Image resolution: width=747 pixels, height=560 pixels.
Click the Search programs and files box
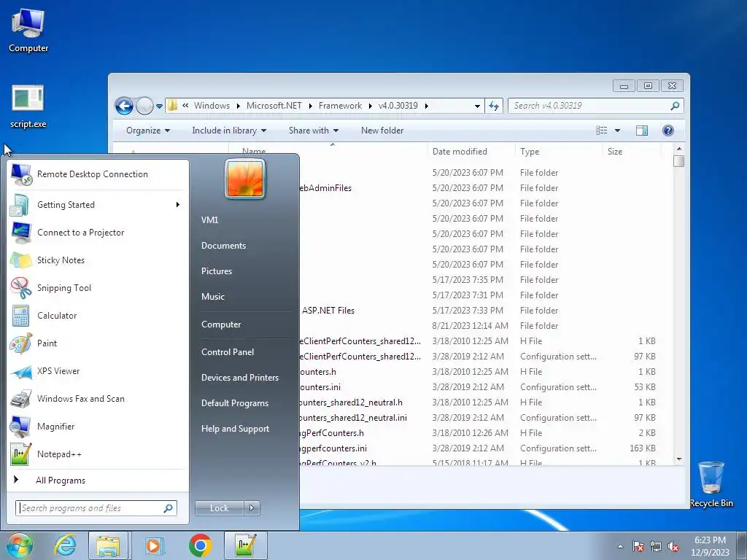click(96, 508)
